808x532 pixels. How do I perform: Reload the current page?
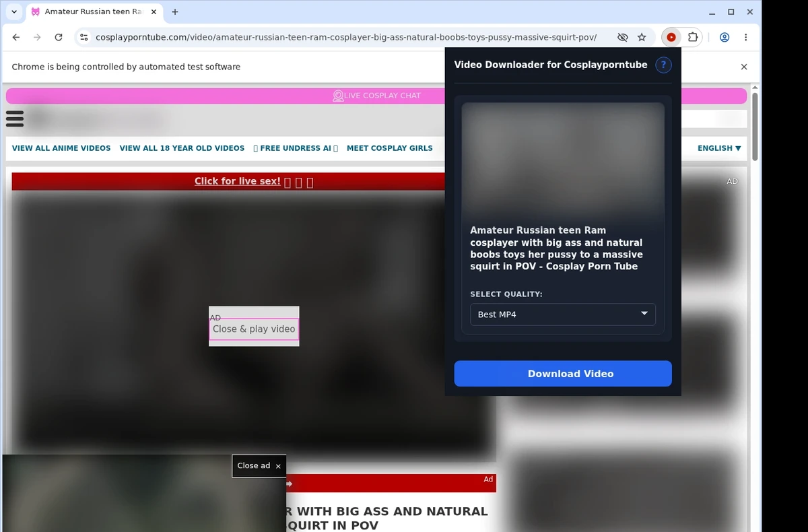click(x=59, y=38)
